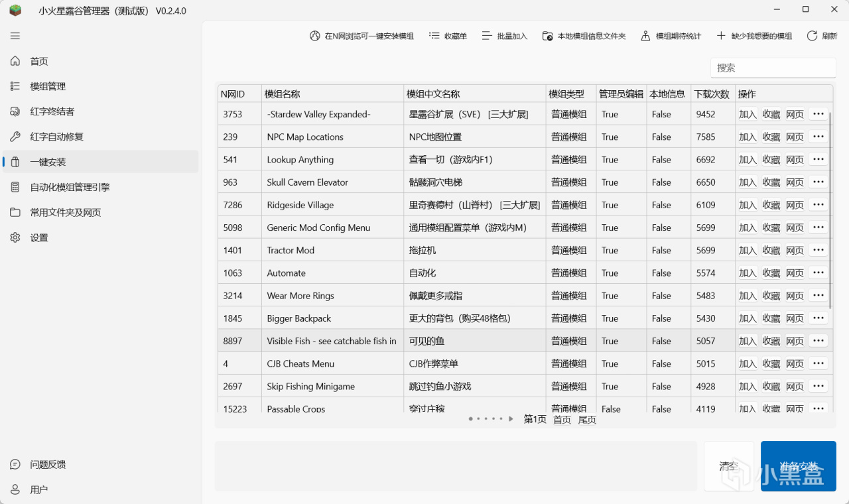Viewport: 849px width, 504px height.
Task: Click 加入 for Skip Fishing Minigame
Action: click(748, 386)
